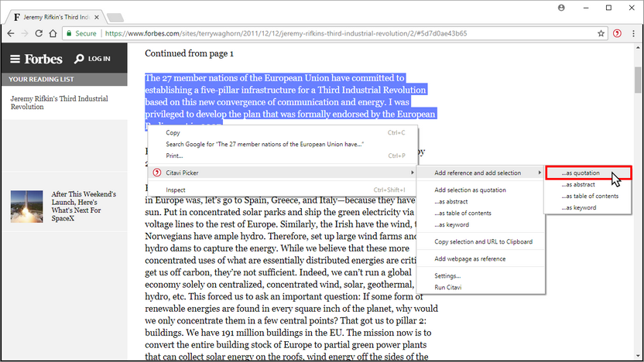The height and width of the screenshot is (362, 644).
Task: Choose ...as quotation in the rightmost submenu
Action: pyautogui.click(x=588, y=172)
